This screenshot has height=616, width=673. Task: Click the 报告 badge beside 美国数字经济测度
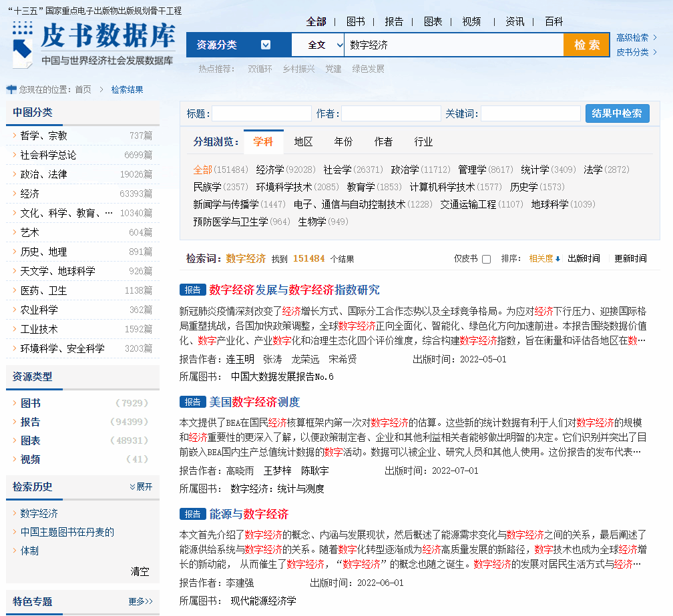[x=192, y=402]
